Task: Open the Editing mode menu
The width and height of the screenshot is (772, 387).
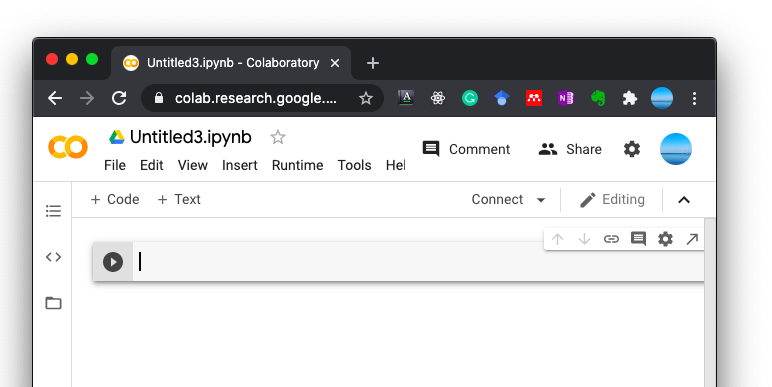Action: coord(612,199)
